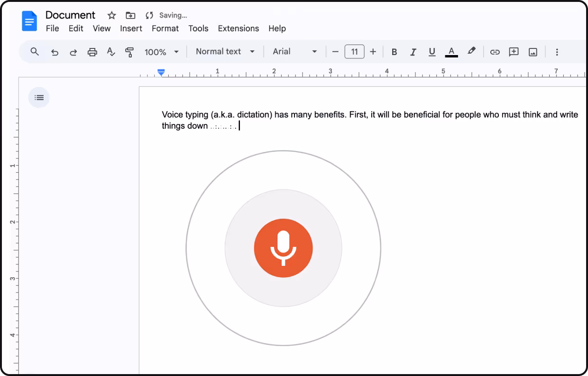Screen dimensions: 588x376
Task: Open the Extensions menu
Action: point(239,28)
